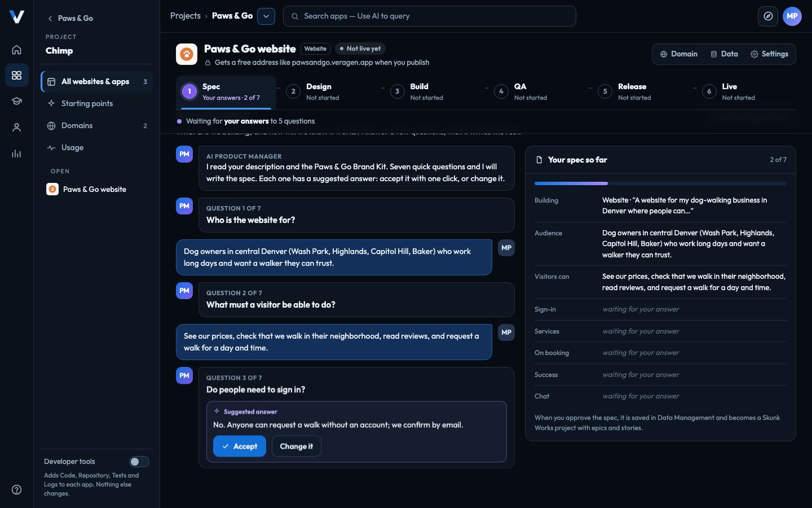Open Usage in sidebar
This screenshot has width=812, height=508.
[x=97, y=147]
